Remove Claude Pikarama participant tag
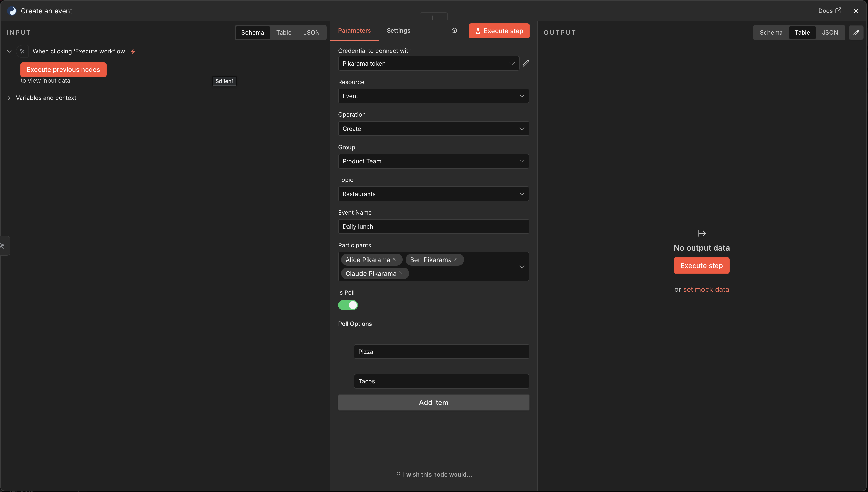 (x=401, y=273)
